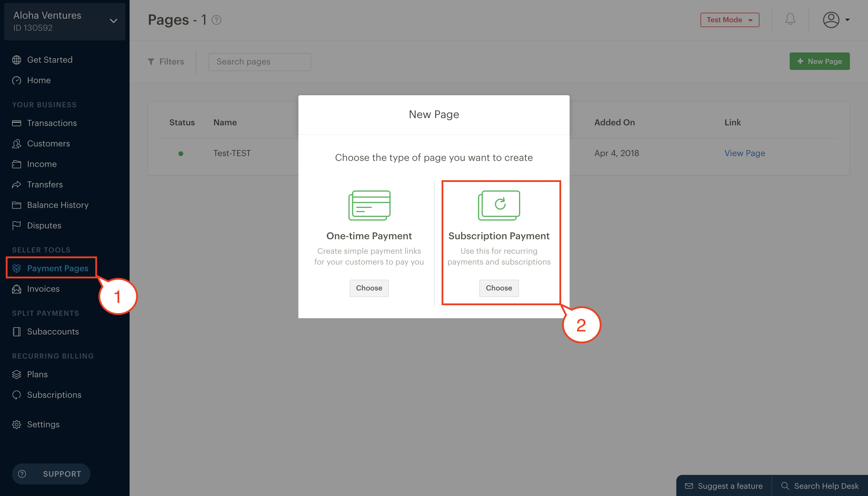Image resolution: width=868 pixels, height=496 pixels.
Task: Expand the Aloha Ventures business switcher
Action: point(65,21)
